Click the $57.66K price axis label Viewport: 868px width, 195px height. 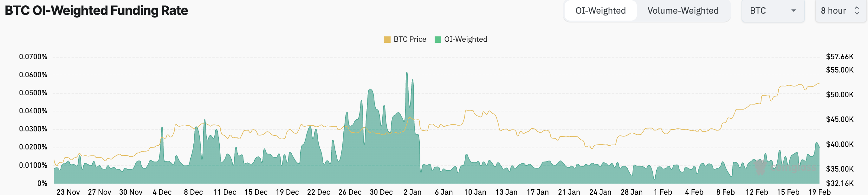click(x=840, y=56)
